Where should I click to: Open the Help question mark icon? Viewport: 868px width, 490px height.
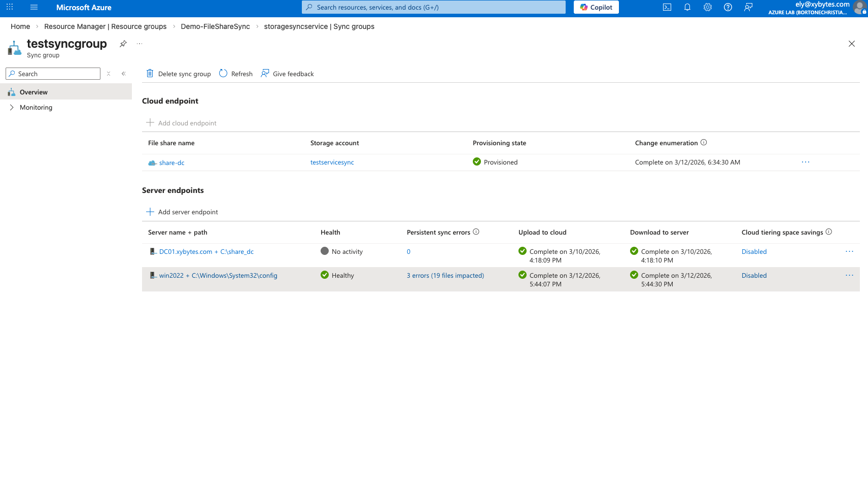click(x=727, y=7)
